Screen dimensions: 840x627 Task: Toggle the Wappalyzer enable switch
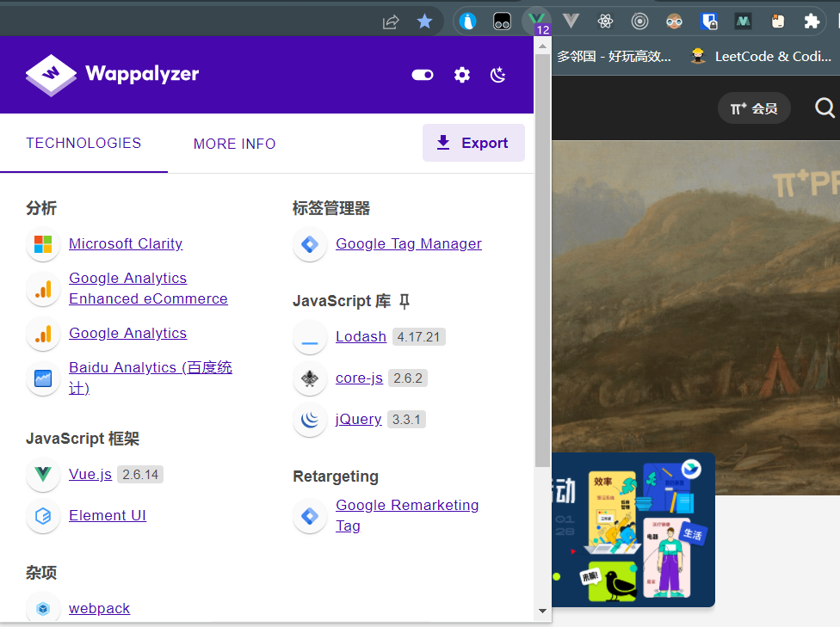422,75
